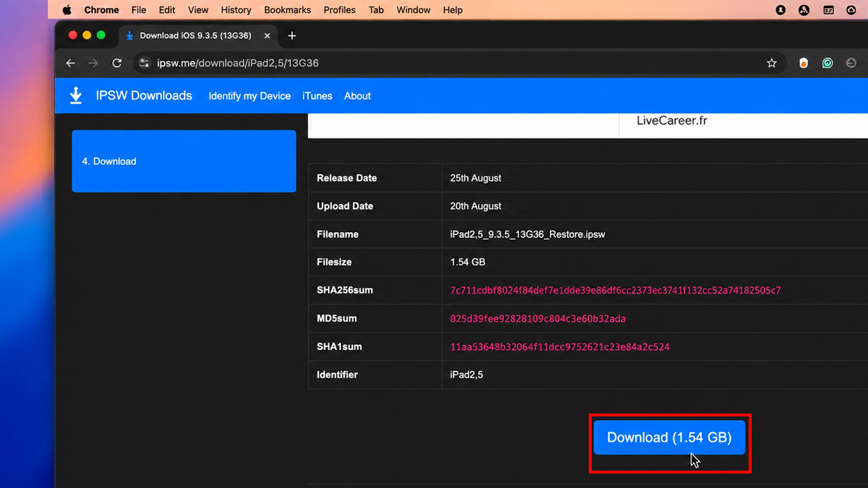868x488 pixels.
Task: Select the 4. Download step panel
Action: pyautogui.click(x=184, y=161)
